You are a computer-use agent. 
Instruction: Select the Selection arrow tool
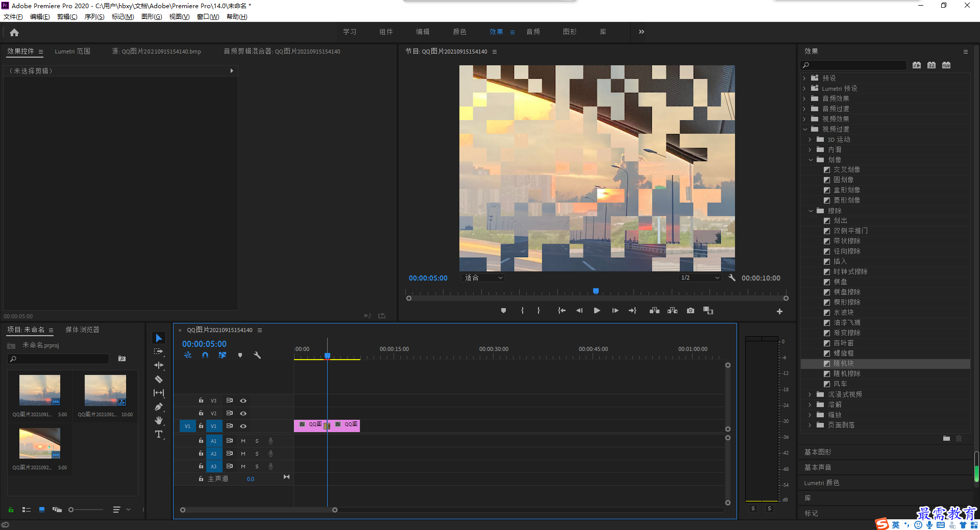159,338
